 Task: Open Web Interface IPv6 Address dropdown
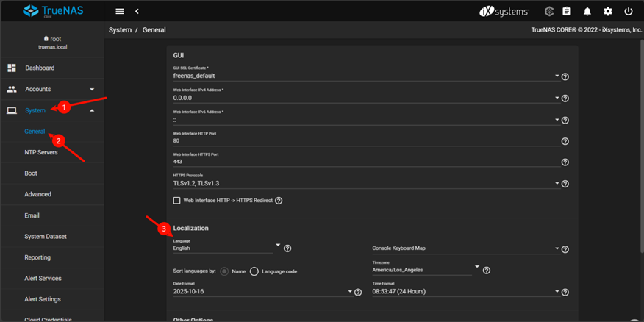tap(367, 120)
